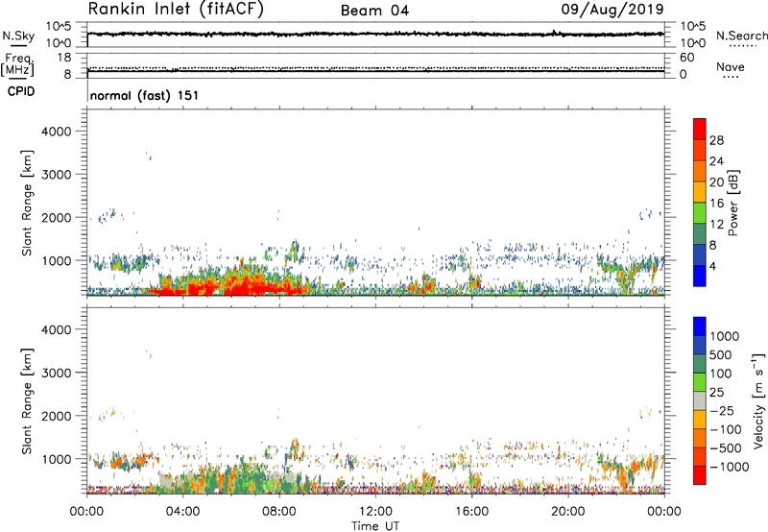Screen dimensions: 768x532
Task: Click the 'Rankin Inlet (fitACF)' title
Action: click(x=176, y=10)
